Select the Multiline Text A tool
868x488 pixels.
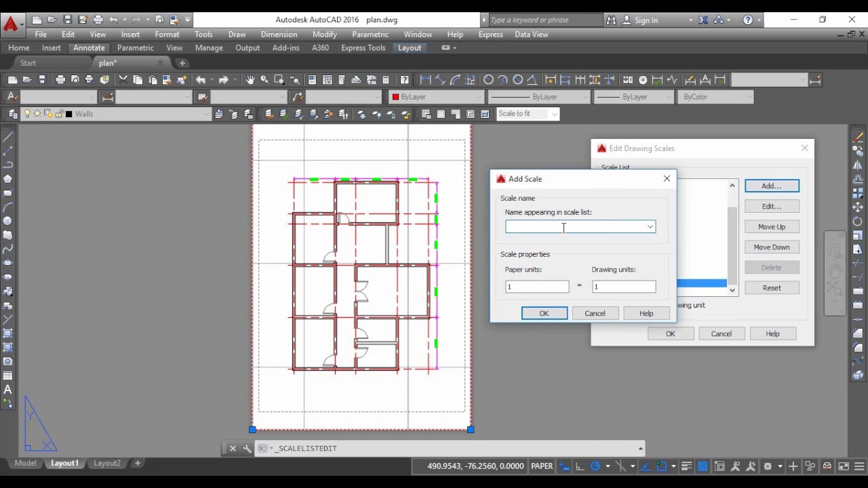7,390
